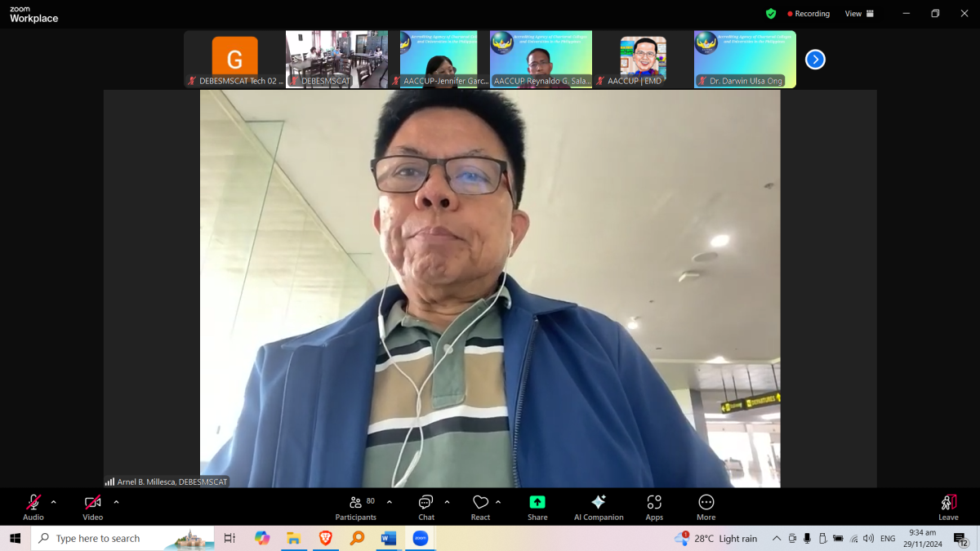Open Microsoft Word from the taskbar
The height and width of the screenshot is (551, 980).
pos(389,538)
